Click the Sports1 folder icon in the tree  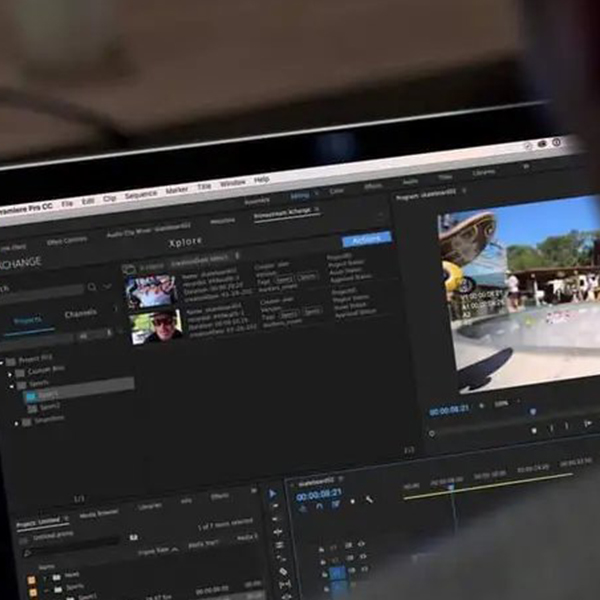[x=31, y=395]
